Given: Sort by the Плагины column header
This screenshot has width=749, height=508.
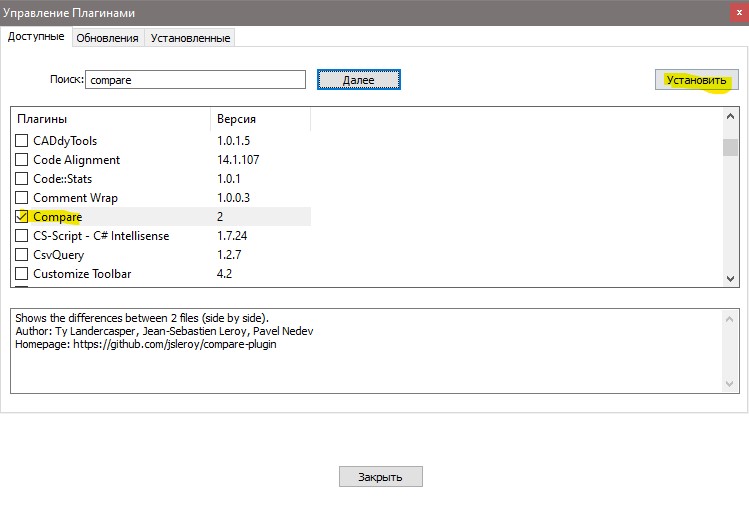Looking at the screenshot, I should point(111,119).
